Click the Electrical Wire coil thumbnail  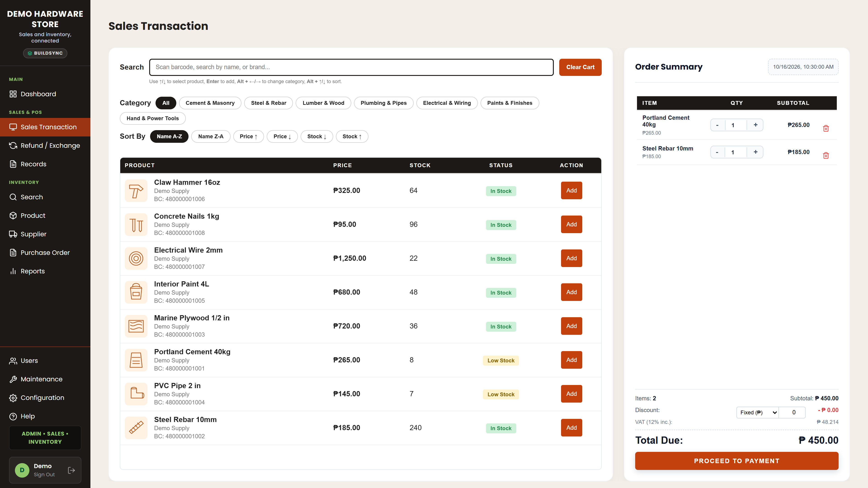(136, 258)
